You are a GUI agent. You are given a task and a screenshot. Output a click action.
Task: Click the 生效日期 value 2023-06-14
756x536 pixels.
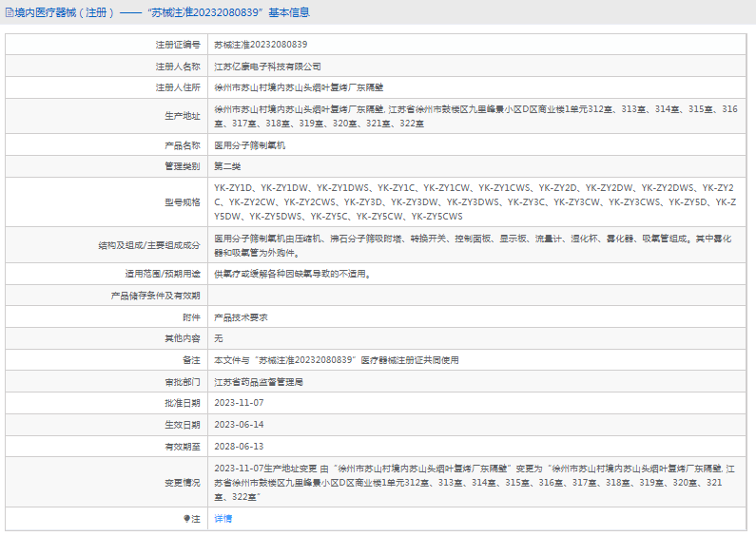(239, 425)
